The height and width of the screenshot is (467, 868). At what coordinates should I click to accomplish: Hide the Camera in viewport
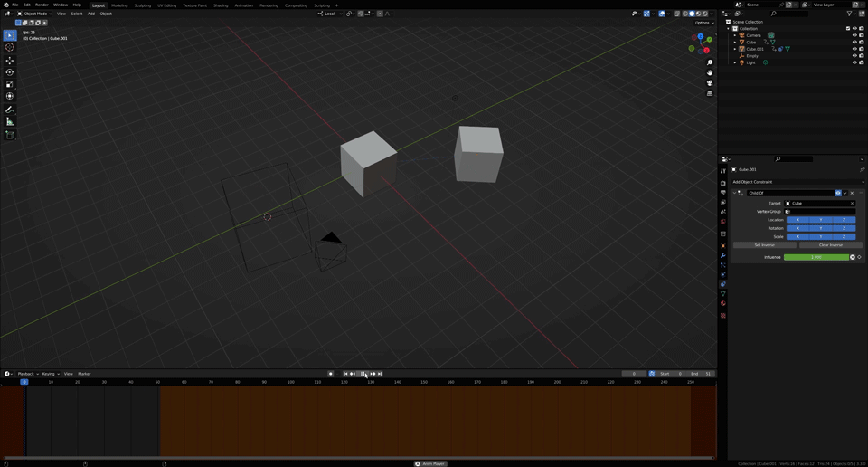pos(854,35)
